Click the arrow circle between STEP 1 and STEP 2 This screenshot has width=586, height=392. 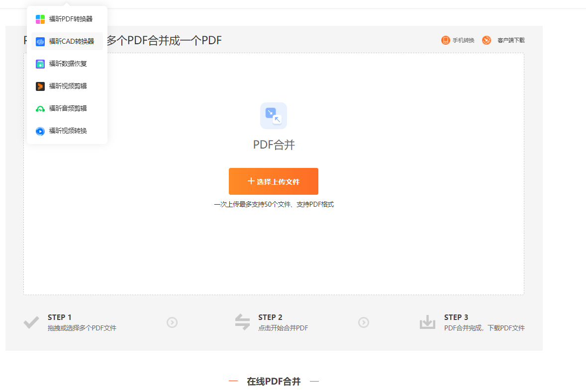[172, 322]
